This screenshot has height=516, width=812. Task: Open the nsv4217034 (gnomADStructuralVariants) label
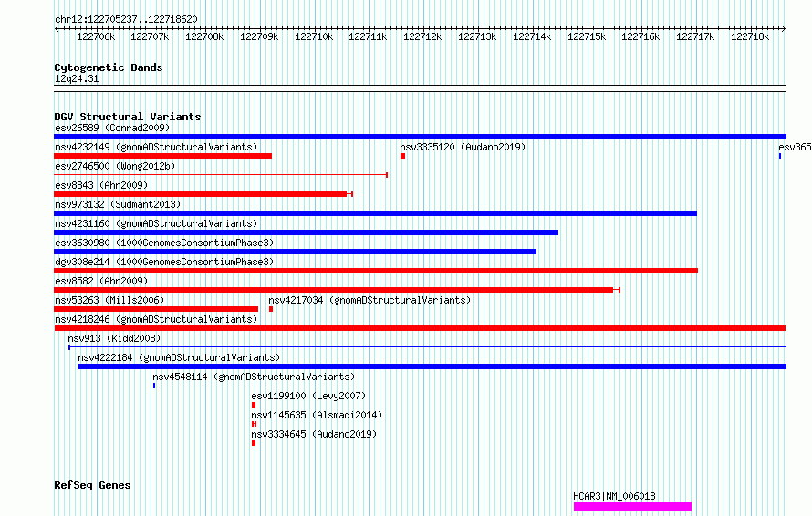pyautogui.click(x=370, y=300)
